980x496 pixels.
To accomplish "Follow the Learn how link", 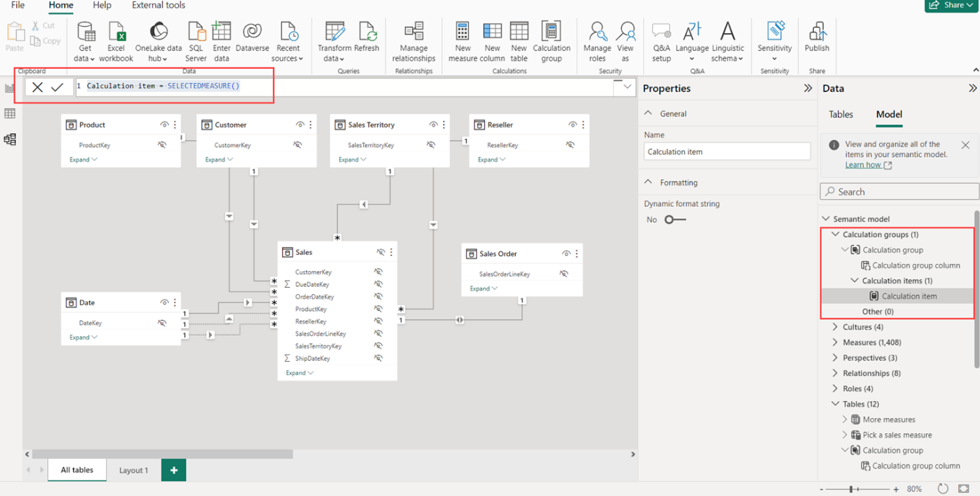I will 868,165.
